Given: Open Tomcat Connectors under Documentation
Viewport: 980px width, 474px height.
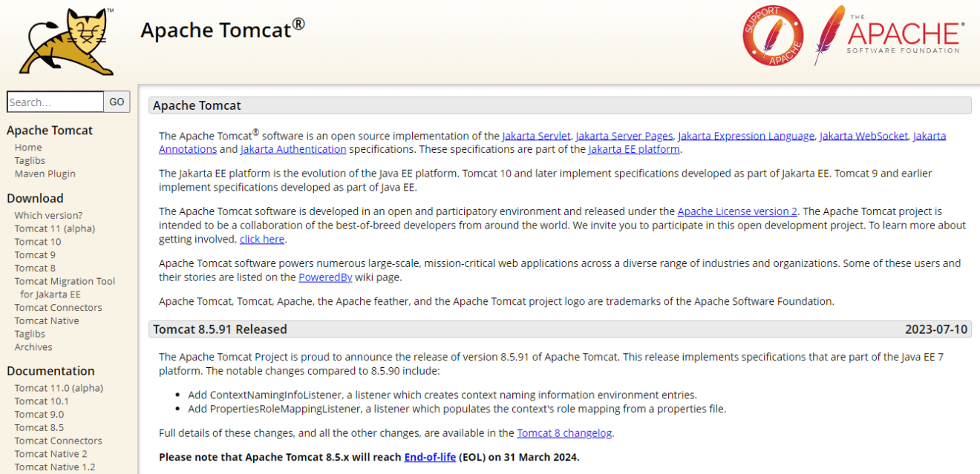Looking at the screenshot, I should (x=59, y=441).
